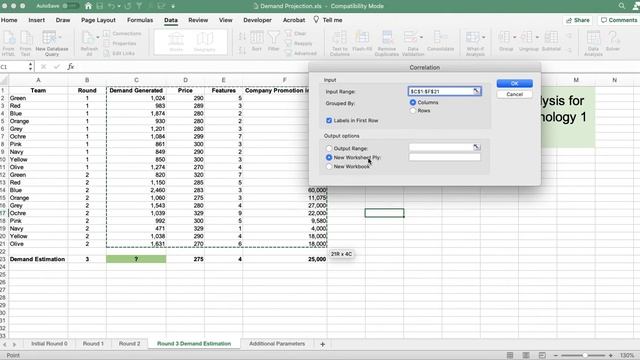Toggle the AutoSave switch

coord(71,6)
